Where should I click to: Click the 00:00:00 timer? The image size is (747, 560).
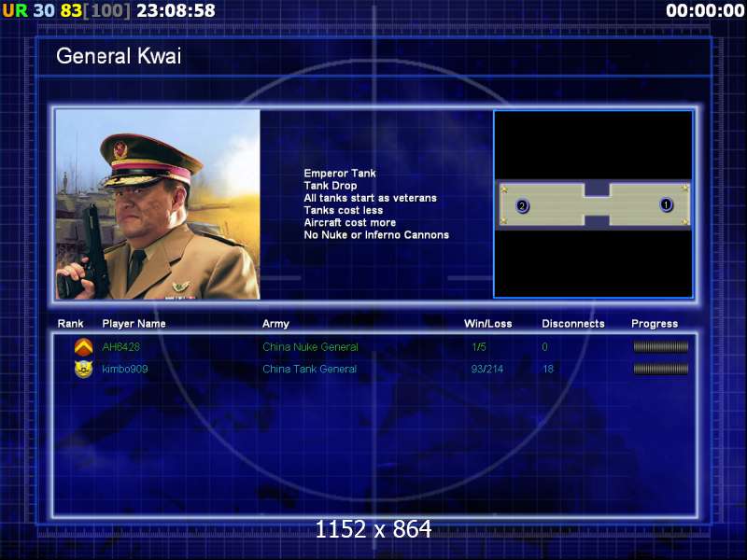(x=705, y=10)
